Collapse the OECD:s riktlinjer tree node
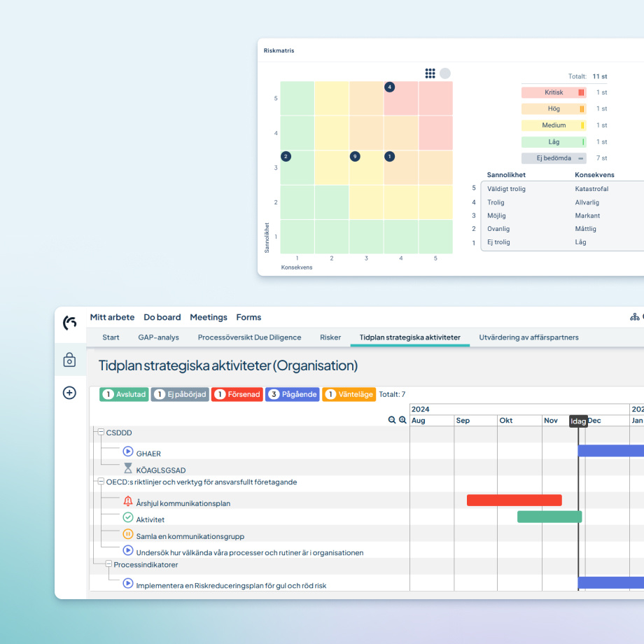 (x=101, y=482)
